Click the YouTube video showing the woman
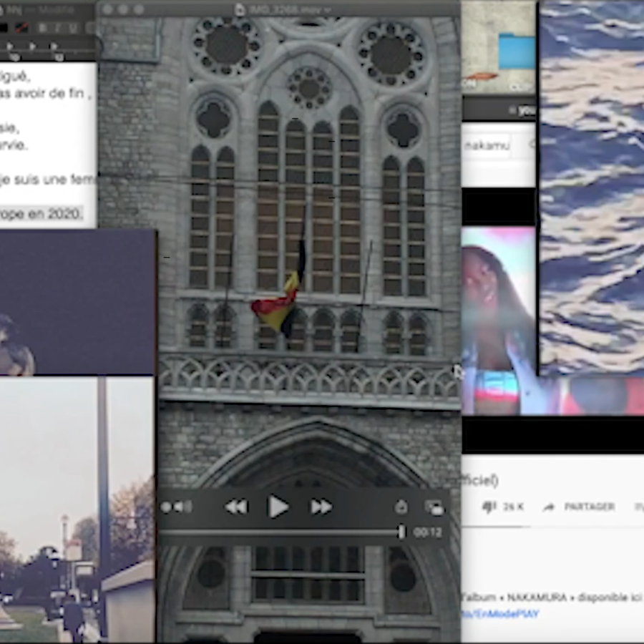 (498, 321)
